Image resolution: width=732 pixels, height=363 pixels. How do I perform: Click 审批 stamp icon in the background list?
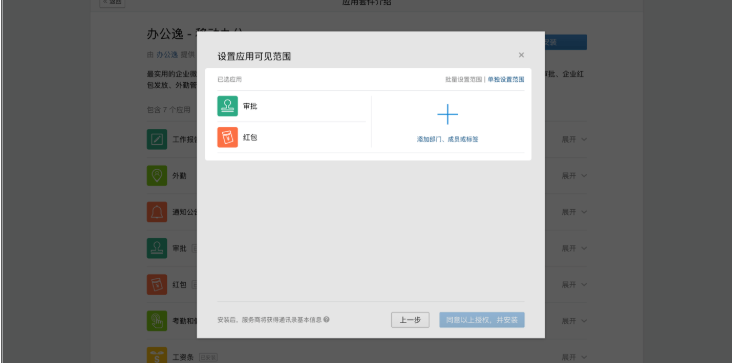point(157,248)
